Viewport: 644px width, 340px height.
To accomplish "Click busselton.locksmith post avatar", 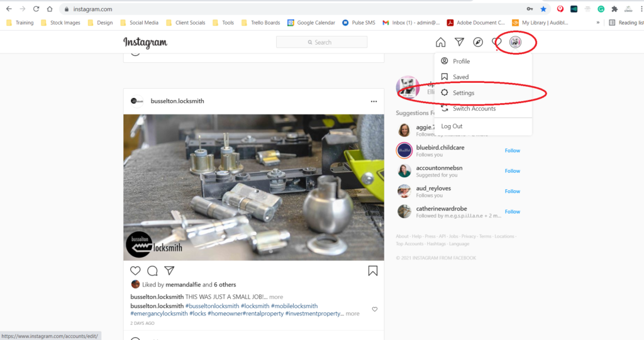I will point(136,101).
